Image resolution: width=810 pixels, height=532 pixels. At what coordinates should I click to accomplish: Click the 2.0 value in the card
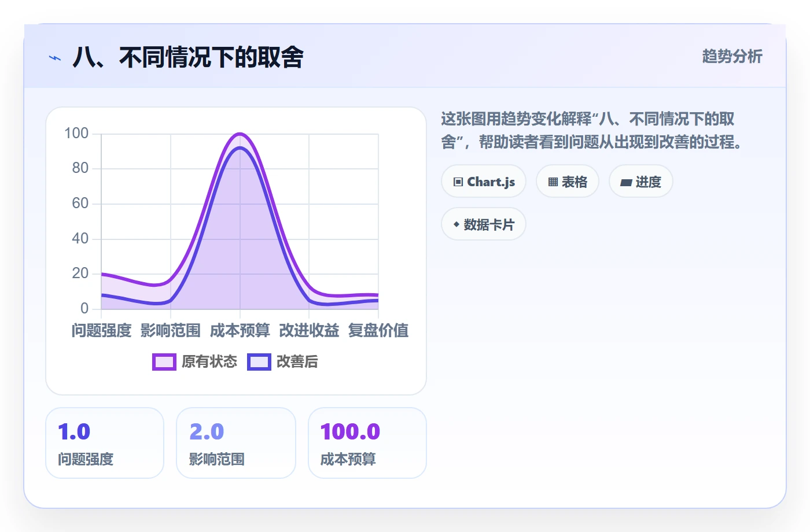207,431
